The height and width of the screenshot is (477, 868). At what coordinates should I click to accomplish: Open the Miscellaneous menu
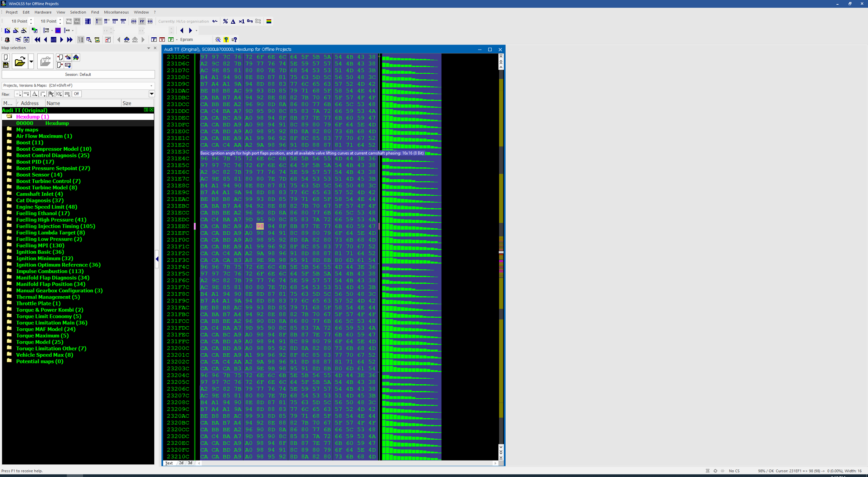tap(116, 12)
